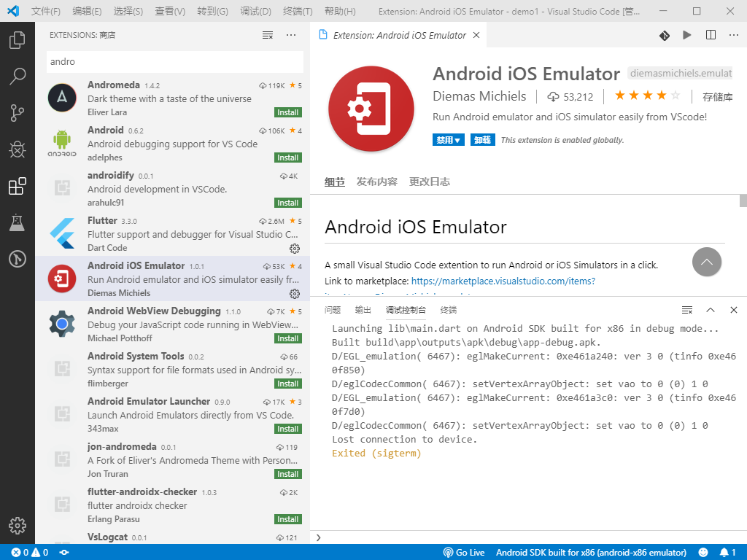Clear the debug console output icon
The height and width of the screenshot is (560, 747).
pyautogui.click(x=687, y=310)
